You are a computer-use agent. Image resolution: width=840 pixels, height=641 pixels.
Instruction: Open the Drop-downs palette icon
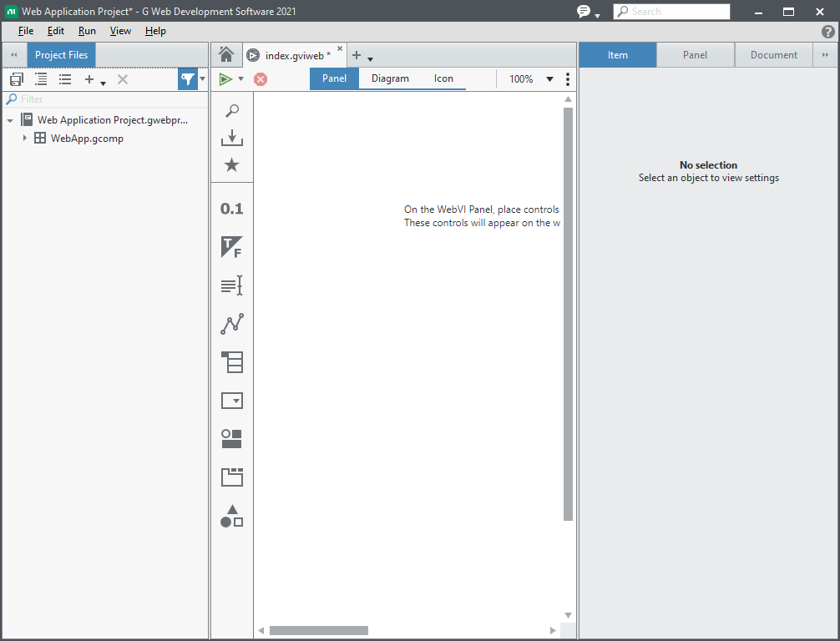pos(232,401)
